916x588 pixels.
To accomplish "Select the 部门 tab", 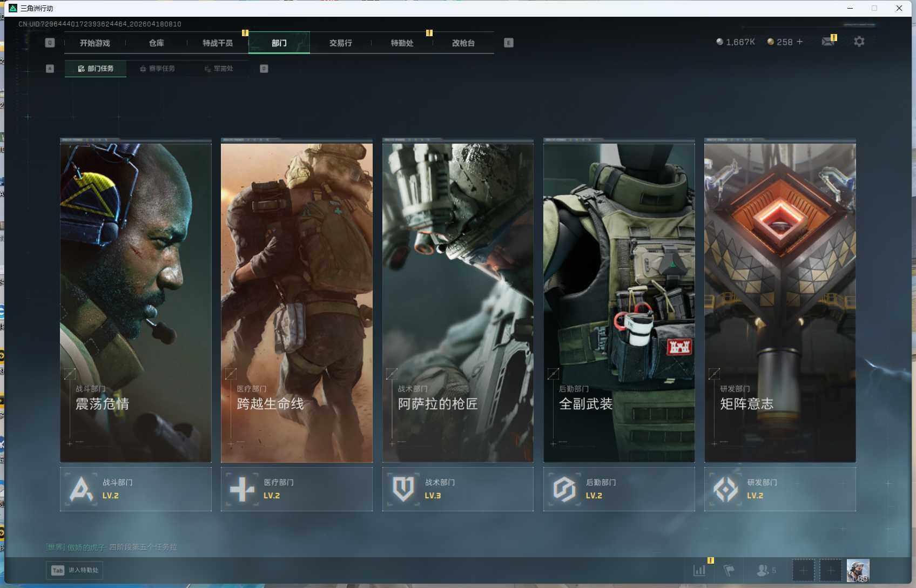I will click(x=279, y=43).
